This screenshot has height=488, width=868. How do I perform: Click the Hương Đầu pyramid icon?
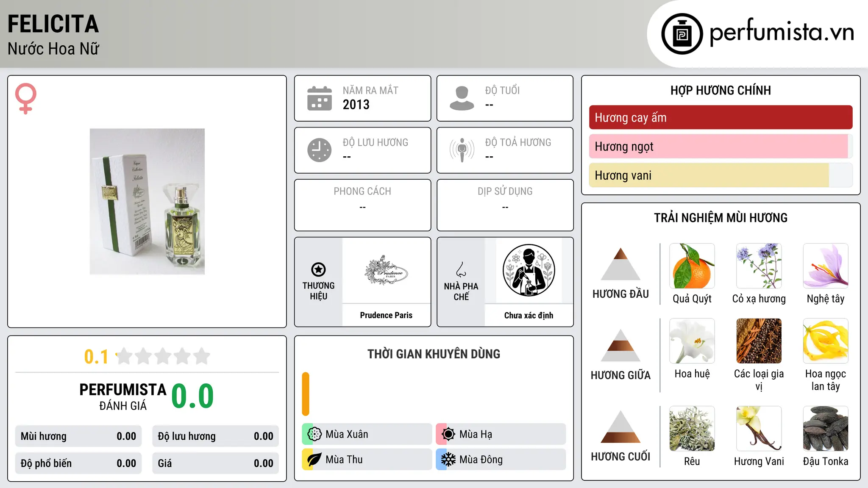pos(620,263)
